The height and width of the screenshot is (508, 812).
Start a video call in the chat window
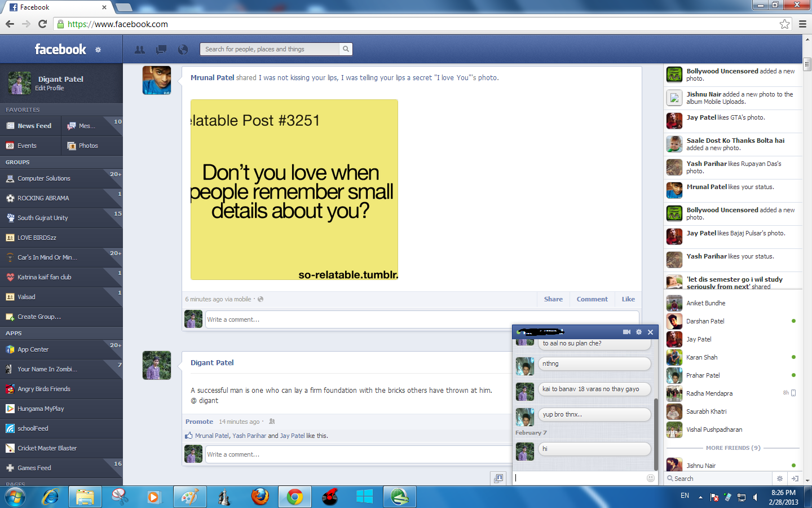pos(626,332)
